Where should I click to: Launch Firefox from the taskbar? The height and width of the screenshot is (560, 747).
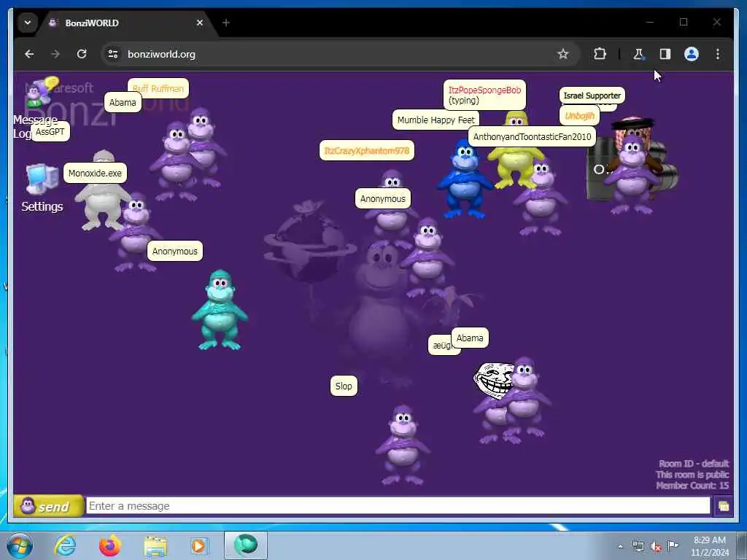(x=110, y=545)
